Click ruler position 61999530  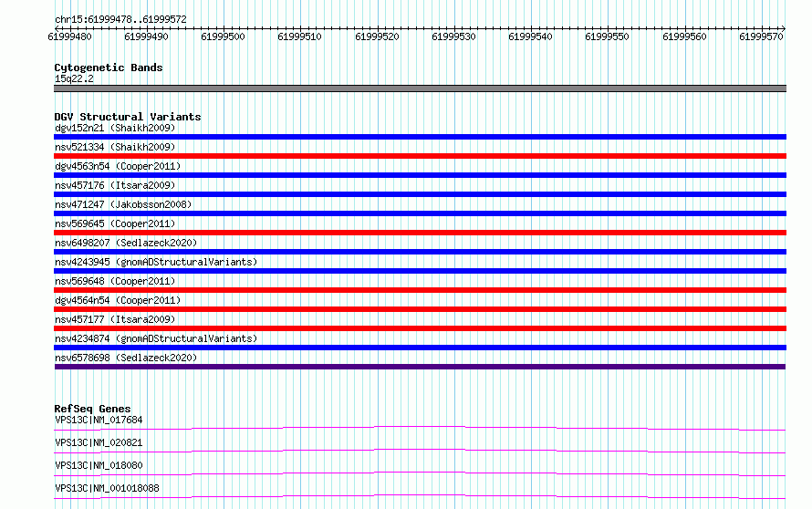(453, 36)
